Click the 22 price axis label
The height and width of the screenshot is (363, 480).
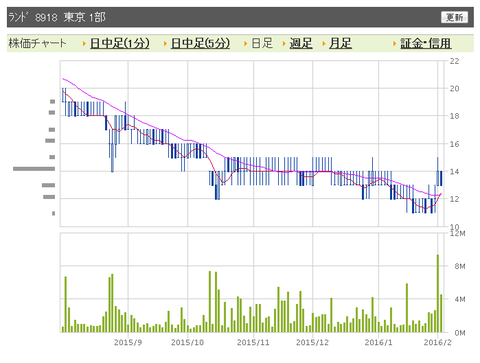tap(454, 61)
